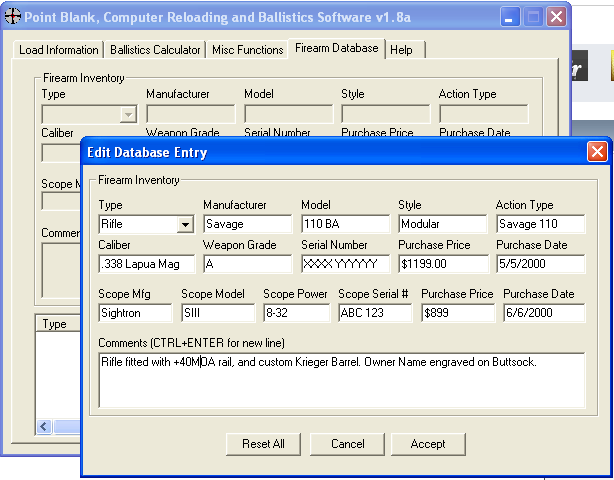Click the Model field containing 110 BA

click(x=345, y=224)
